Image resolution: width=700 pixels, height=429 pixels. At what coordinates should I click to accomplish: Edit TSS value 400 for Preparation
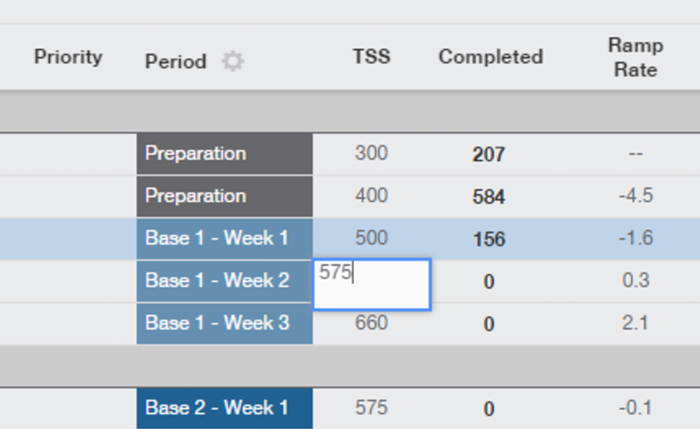tap(371, 196)
